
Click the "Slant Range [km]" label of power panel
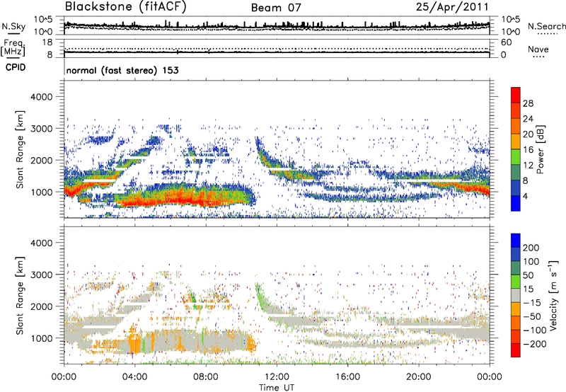[20, 149]
